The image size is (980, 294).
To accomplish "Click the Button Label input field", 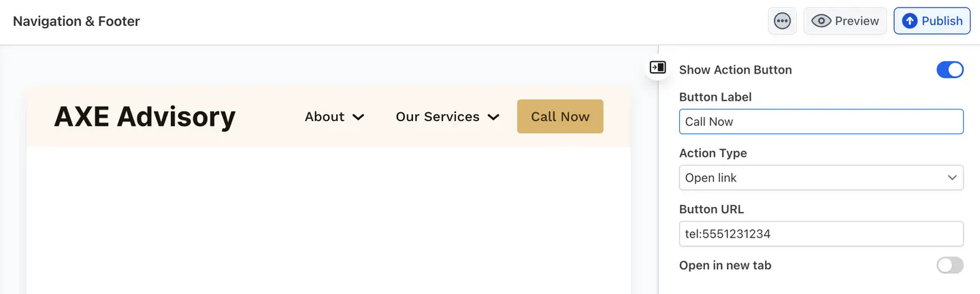I will tap(821, 122).
